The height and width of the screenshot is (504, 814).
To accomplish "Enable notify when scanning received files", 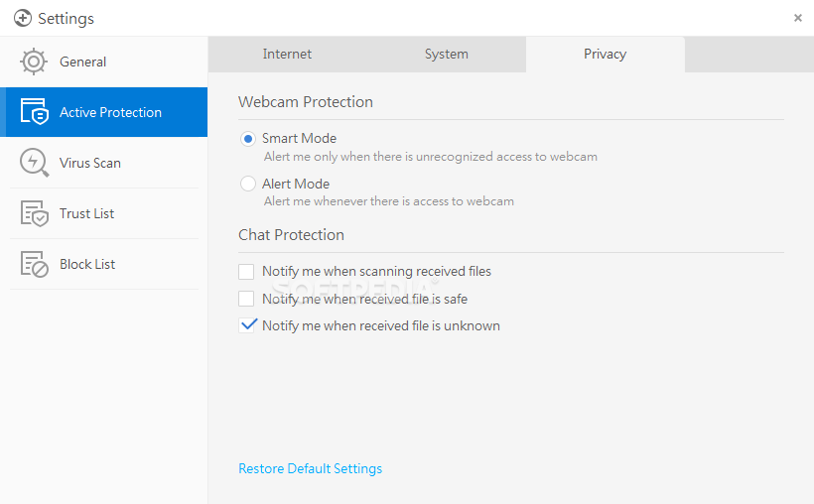I will tap(246, 272).
